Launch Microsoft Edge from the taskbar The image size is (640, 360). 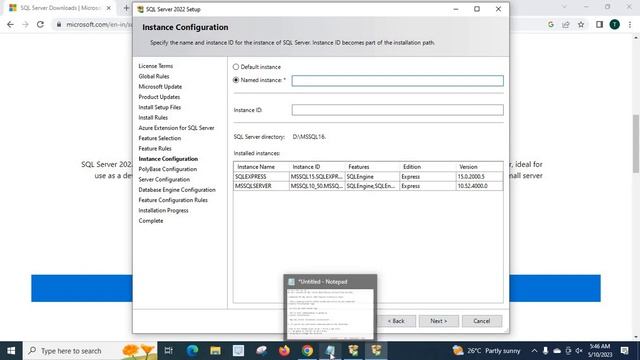point(192,351)
